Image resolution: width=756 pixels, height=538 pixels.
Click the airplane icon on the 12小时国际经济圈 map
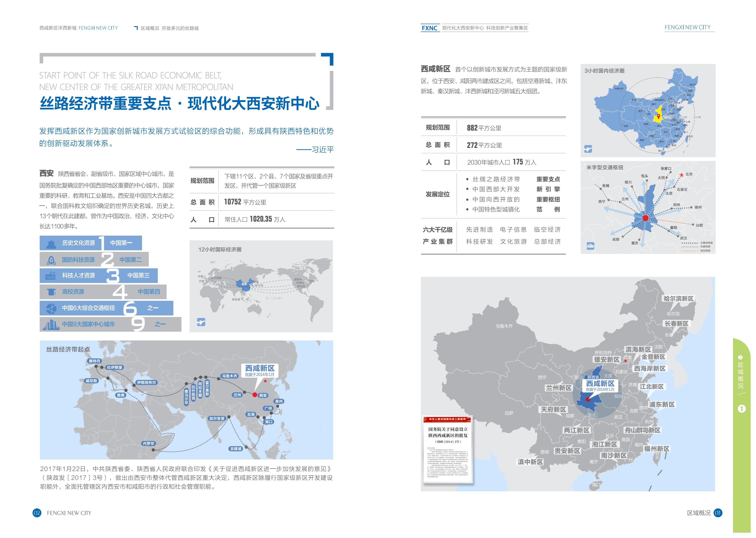(201, 322)
